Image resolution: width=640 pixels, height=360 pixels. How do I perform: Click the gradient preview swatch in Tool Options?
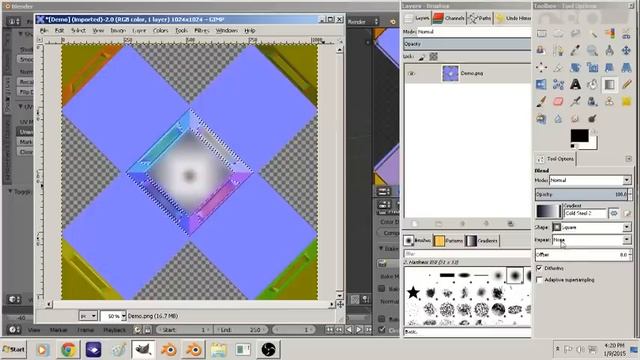point(548,211)
